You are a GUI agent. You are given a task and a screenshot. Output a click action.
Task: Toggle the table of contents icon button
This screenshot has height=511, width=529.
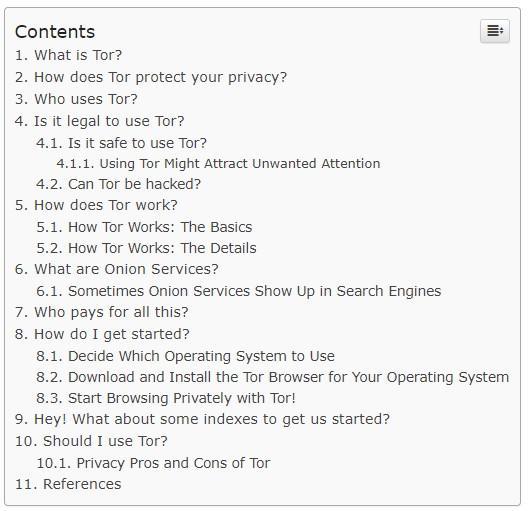coord(495,31)
